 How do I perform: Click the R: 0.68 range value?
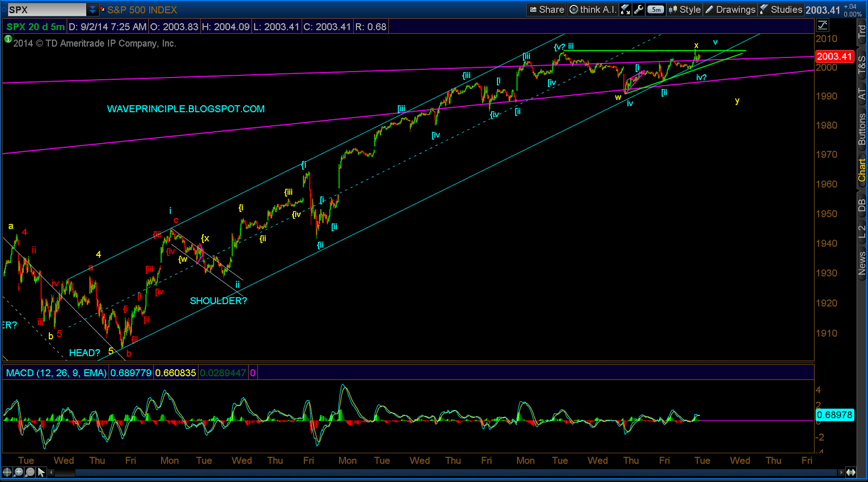pos(371,27)
